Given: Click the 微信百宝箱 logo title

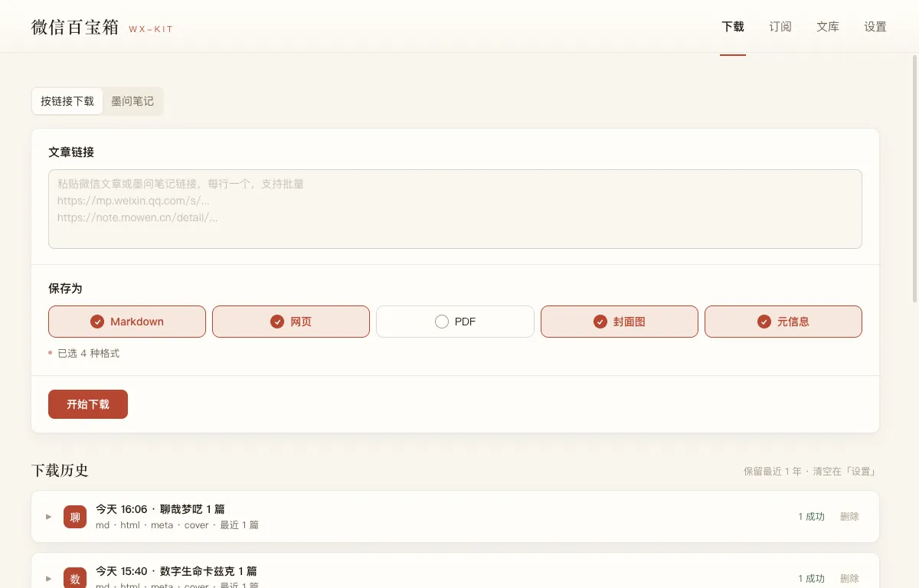Looking at the screenshot, I should click(x=75, y=27).
